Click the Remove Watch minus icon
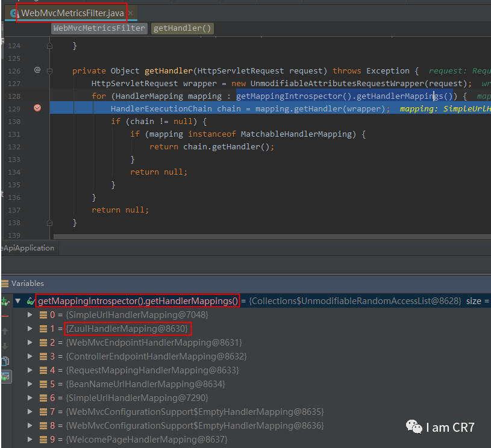491x448 pixels. [x=5, y=316]
